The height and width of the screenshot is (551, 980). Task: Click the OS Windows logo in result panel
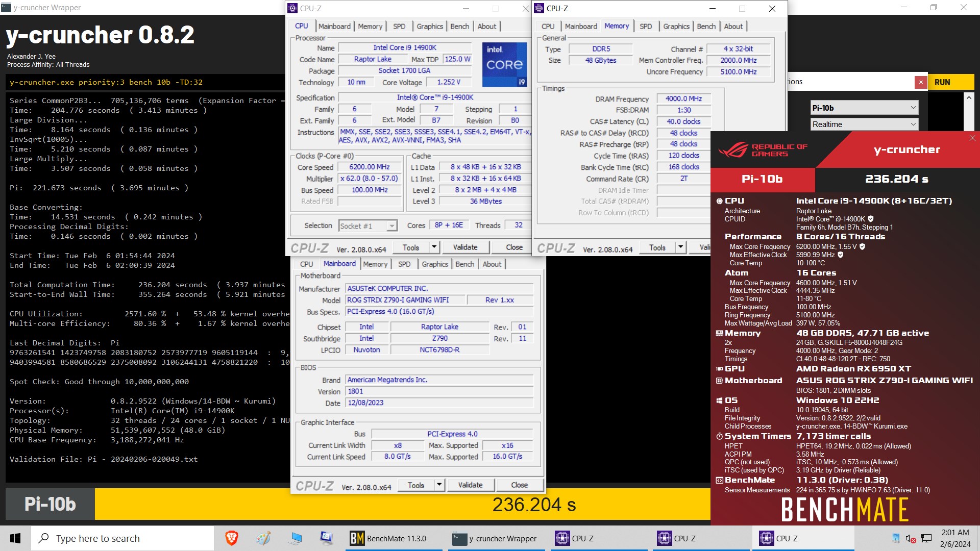point(719,400)
